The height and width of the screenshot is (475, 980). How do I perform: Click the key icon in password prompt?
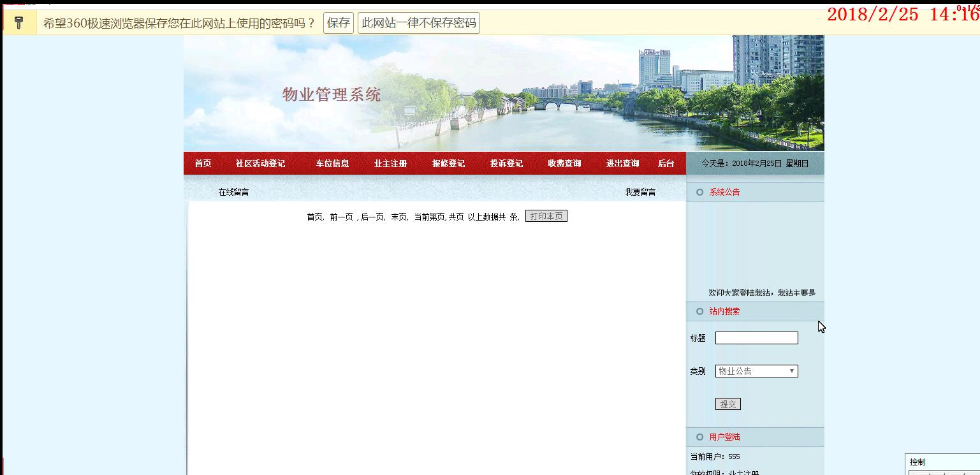pos(18,23)
